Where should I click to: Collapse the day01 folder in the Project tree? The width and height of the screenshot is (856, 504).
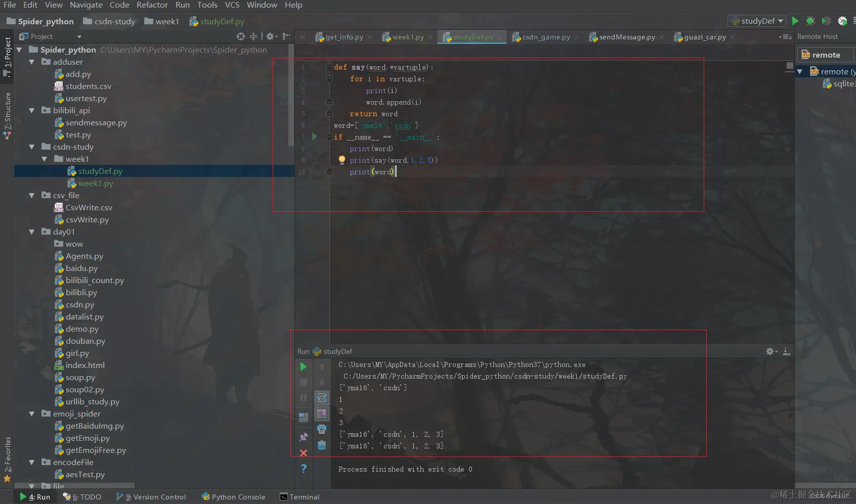pyautogui.click(x=31, y=232)
